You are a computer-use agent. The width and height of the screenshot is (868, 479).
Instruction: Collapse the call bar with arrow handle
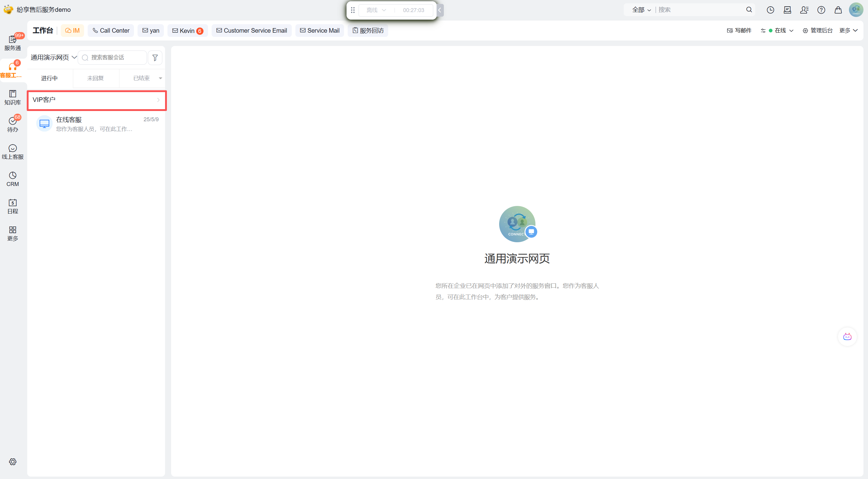coord(440,10)
